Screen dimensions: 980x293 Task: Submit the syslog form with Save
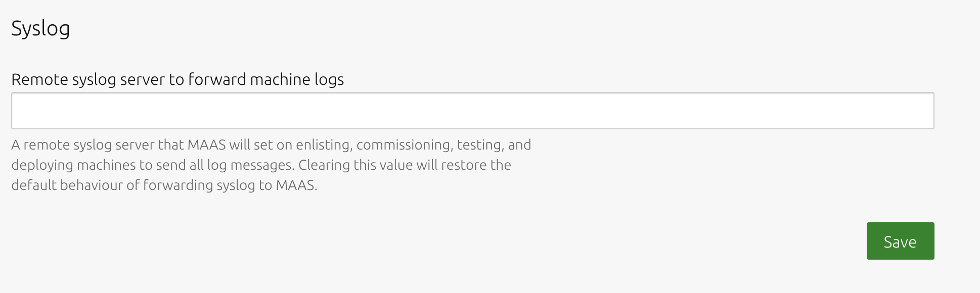point(900,241)
